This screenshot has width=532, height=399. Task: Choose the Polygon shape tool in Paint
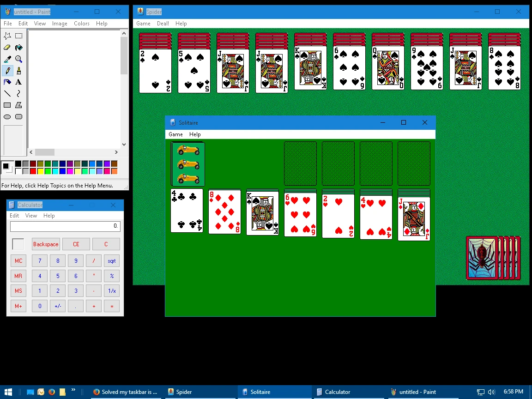click(x=18, y=105)
